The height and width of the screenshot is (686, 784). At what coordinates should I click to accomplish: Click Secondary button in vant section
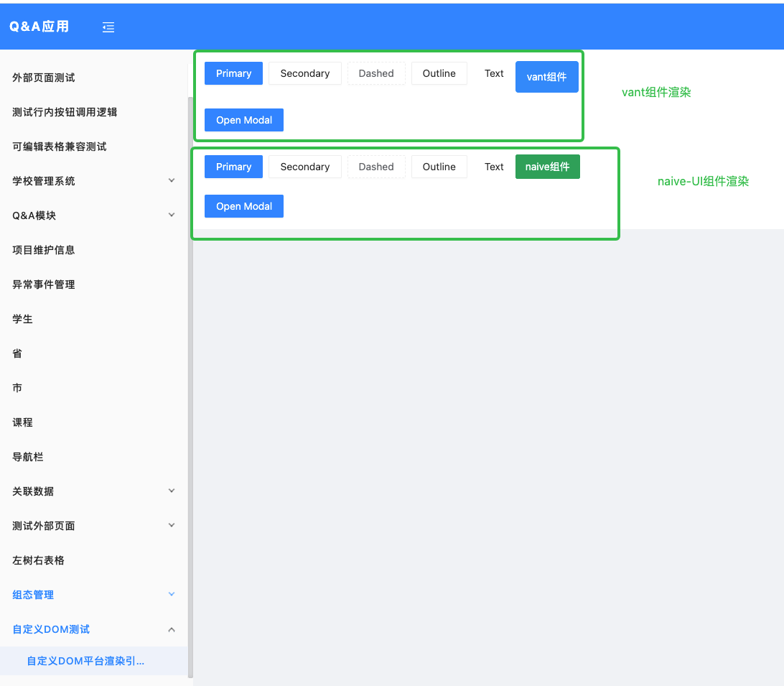click(x=305, y=73)
